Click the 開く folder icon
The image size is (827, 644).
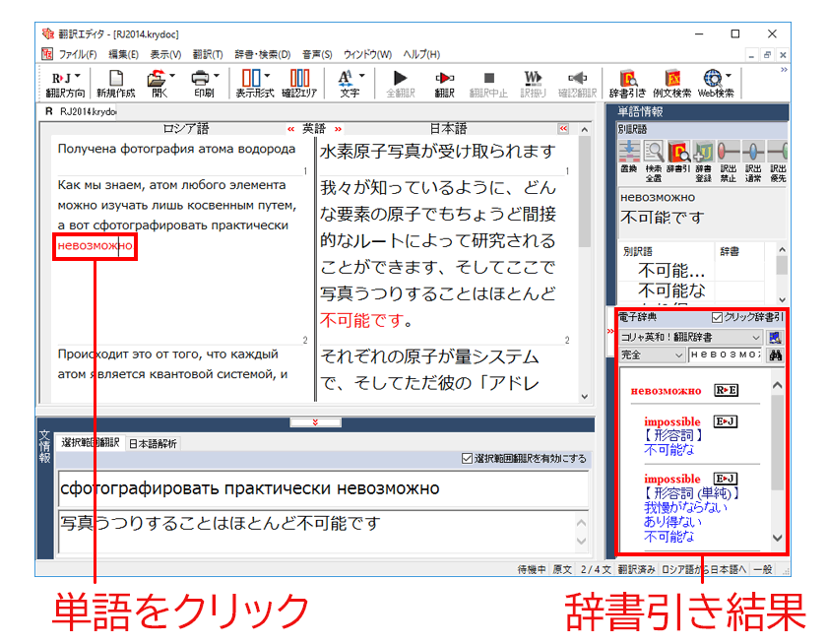point(157,79)
